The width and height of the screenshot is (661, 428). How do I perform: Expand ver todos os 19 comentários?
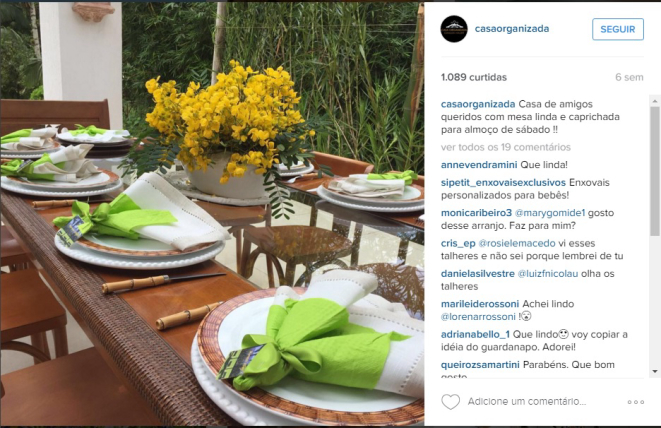[505, 147]
